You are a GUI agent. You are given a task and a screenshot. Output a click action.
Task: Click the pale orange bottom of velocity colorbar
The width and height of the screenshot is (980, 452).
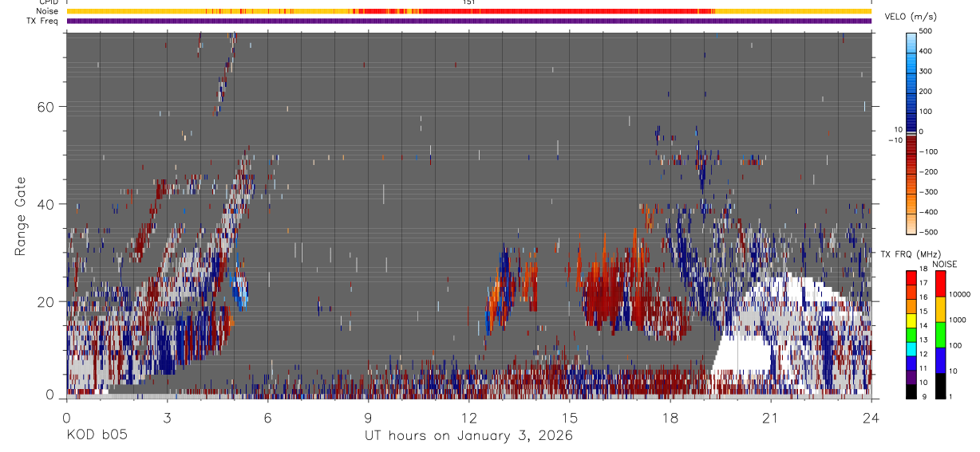tap(911, 223)
